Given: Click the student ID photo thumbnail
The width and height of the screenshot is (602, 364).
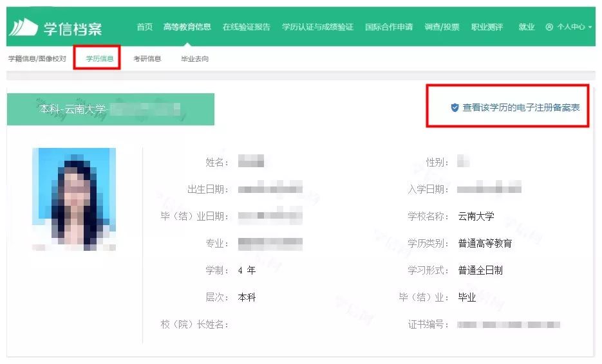Looking at the screenshot, I should [x=73, y=199].
